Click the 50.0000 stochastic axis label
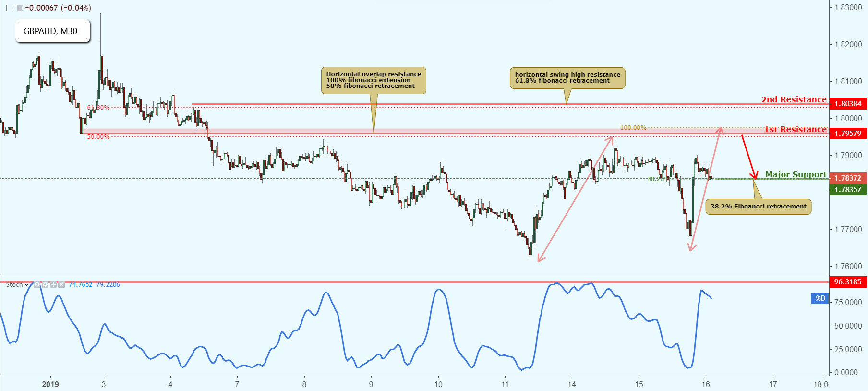 point(848,326)
